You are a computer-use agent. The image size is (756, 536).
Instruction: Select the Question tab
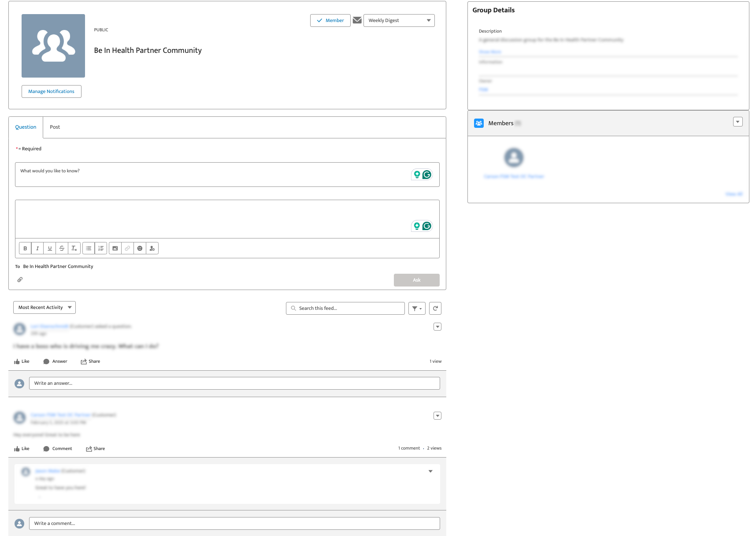pyautogui.click(x=26, y=127)
